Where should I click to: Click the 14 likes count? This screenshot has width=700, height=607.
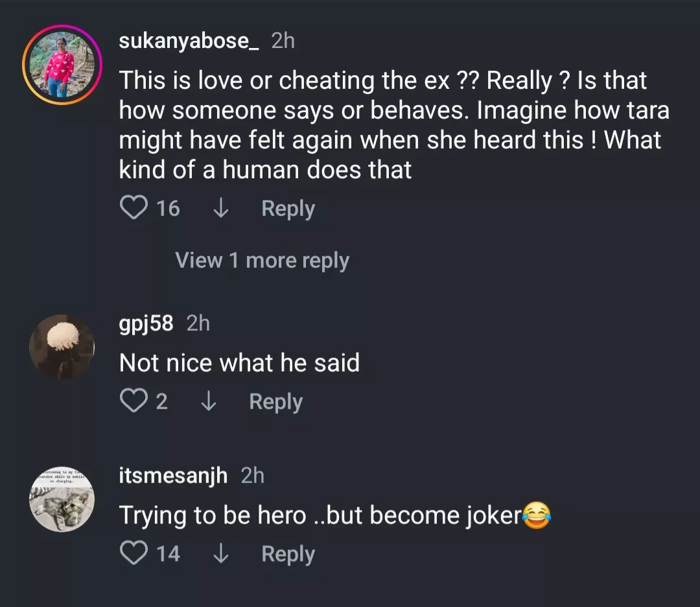point(168,554)
